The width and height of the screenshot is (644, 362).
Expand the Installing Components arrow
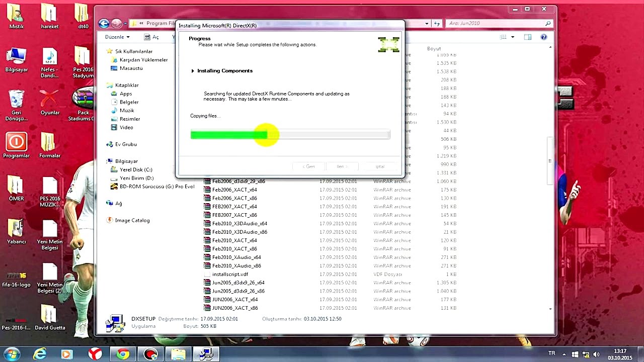pyautogui.click(x=193, y=71)
